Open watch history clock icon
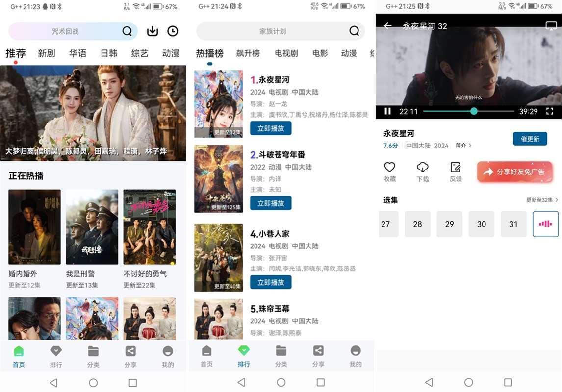The width and height of the screenshot is (562, 392). 173,31
